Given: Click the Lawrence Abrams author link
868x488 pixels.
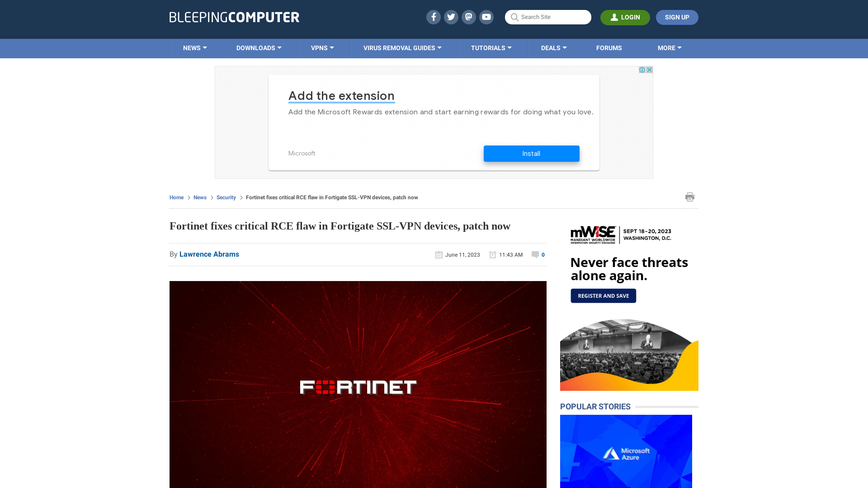Looking at the screenshot, I should (x=209, y=254).
